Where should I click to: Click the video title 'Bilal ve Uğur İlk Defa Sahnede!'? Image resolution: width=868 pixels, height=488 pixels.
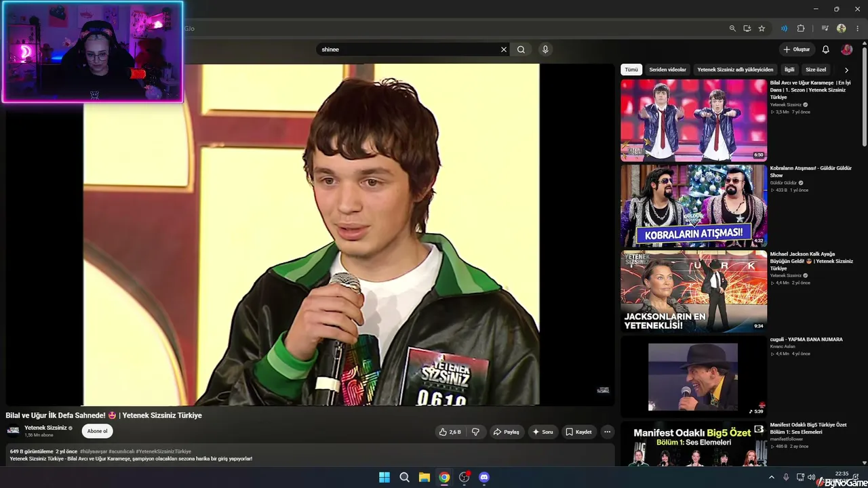[104, 415]
